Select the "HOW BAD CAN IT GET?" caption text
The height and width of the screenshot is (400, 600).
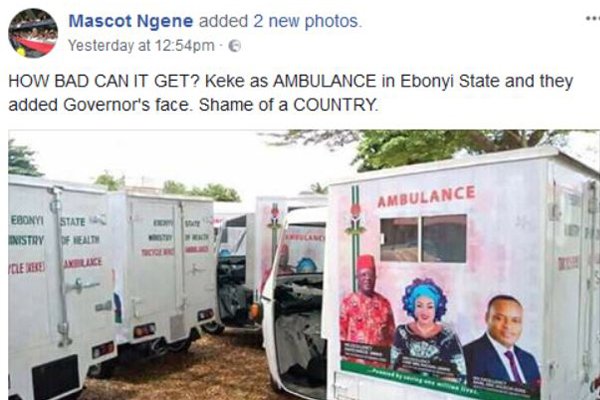[x=104, y=81]
